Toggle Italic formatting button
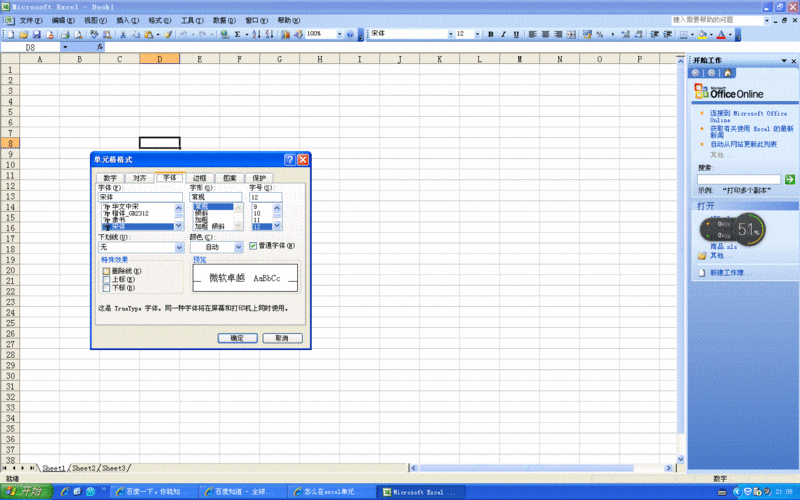The width and height of the screenshot is (800, 500). (x=504, y=34)
